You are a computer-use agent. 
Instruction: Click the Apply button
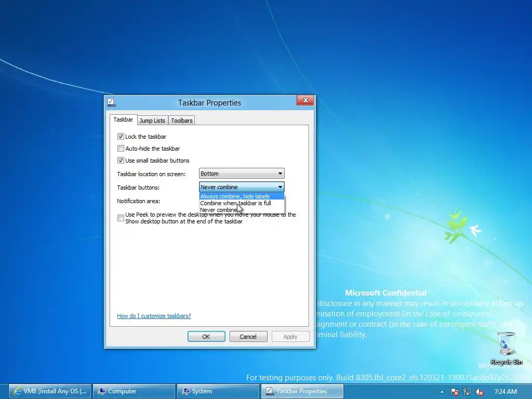290,337
